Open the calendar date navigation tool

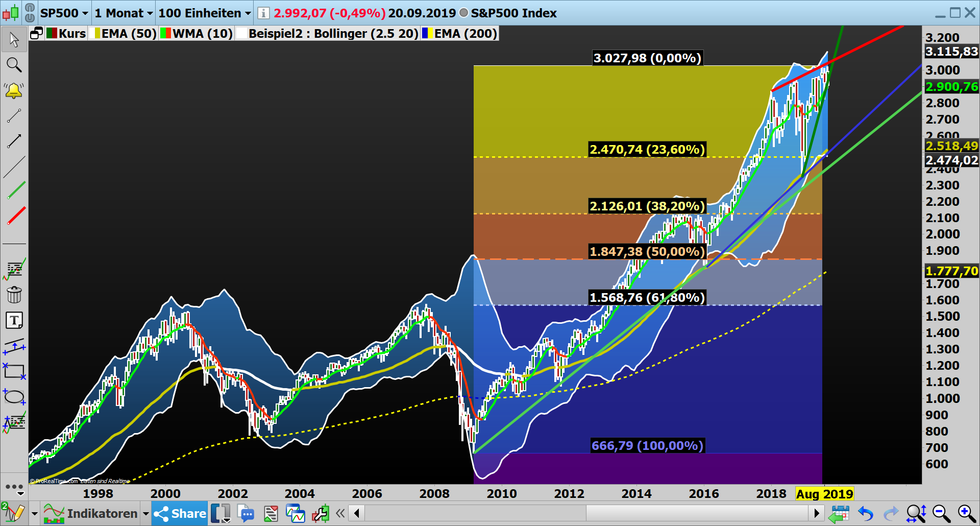[840, 513]
